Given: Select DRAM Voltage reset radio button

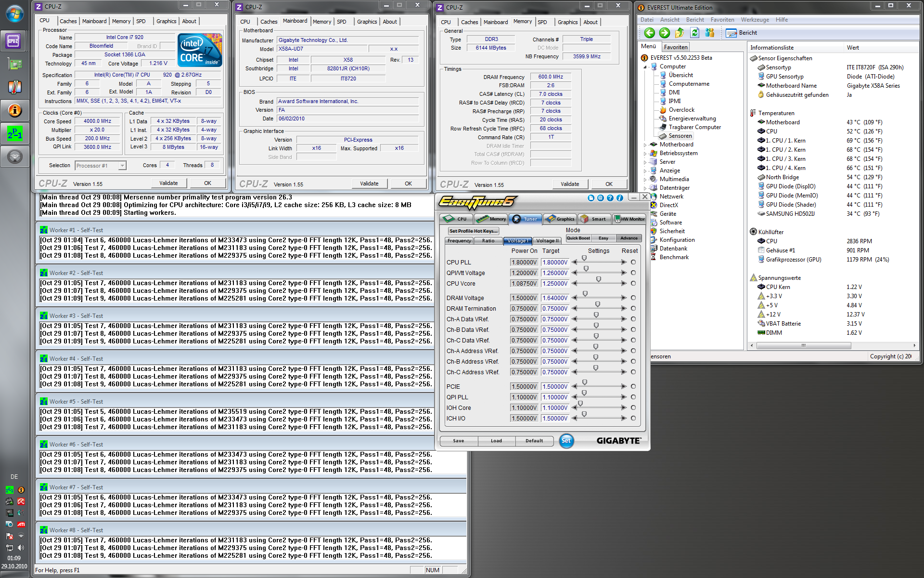Looking at the screenshot, I should [x=633, y=298].
